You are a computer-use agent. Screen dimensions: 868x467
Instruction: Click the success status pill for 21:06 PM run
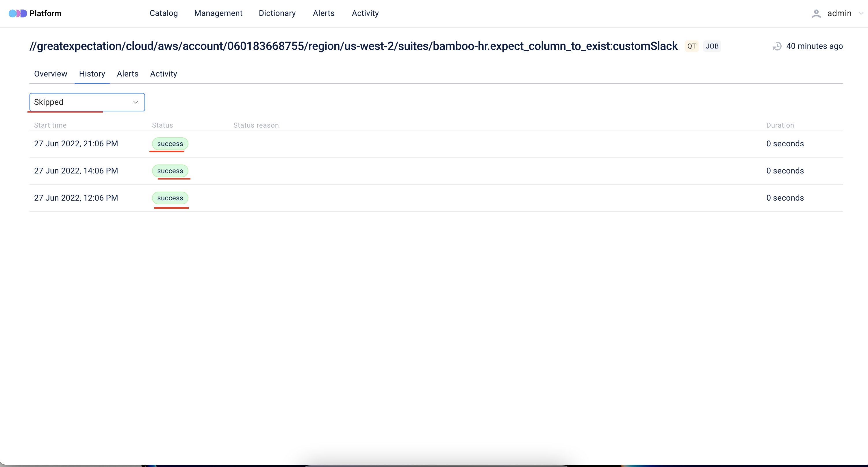[x=170, y=143]
